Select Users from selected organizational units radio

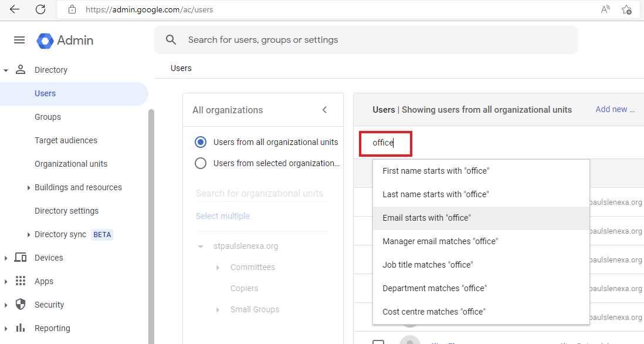pyautogui.click(x=201, y=163)
